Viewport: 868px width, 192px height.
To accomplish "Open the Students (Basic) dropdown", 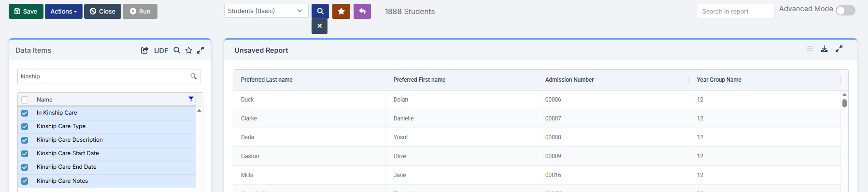I will [266, 11].
